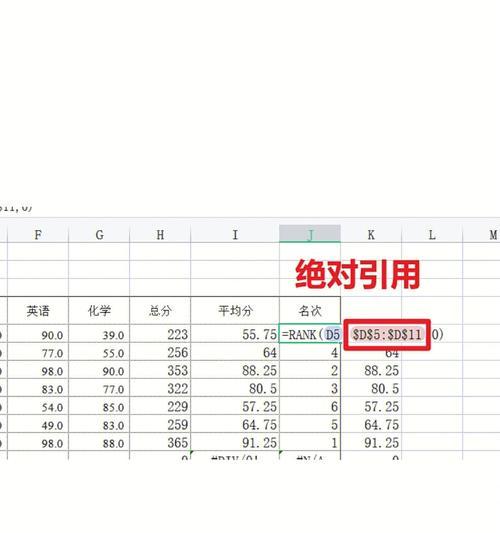Select the total score cell 259
Viewport: 500px width, 533px height.
click(160, 424)
